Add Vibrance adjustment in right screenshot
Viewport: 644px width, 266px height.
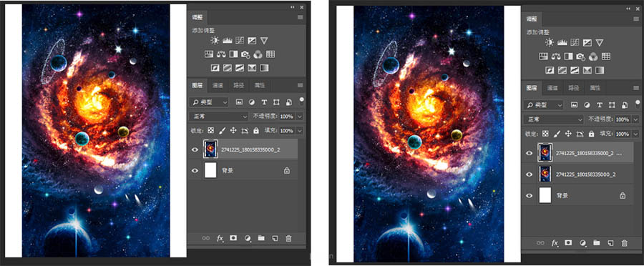[600, 43]
